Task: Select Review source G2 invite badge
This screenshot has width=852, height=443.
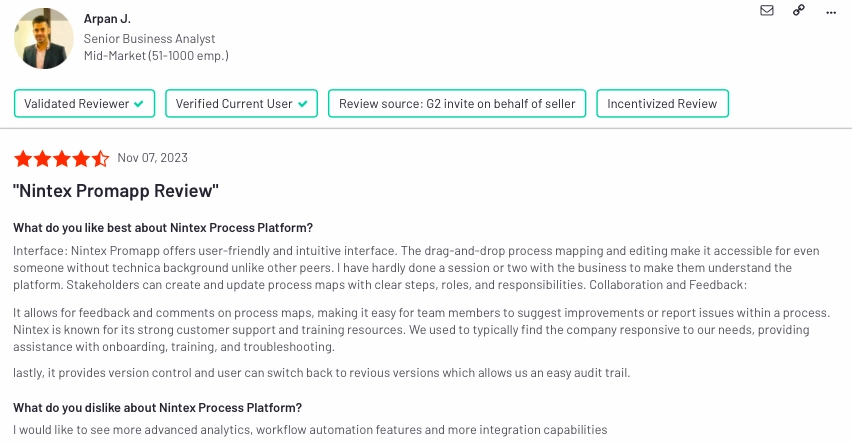Action: click(x=457, y=103)
